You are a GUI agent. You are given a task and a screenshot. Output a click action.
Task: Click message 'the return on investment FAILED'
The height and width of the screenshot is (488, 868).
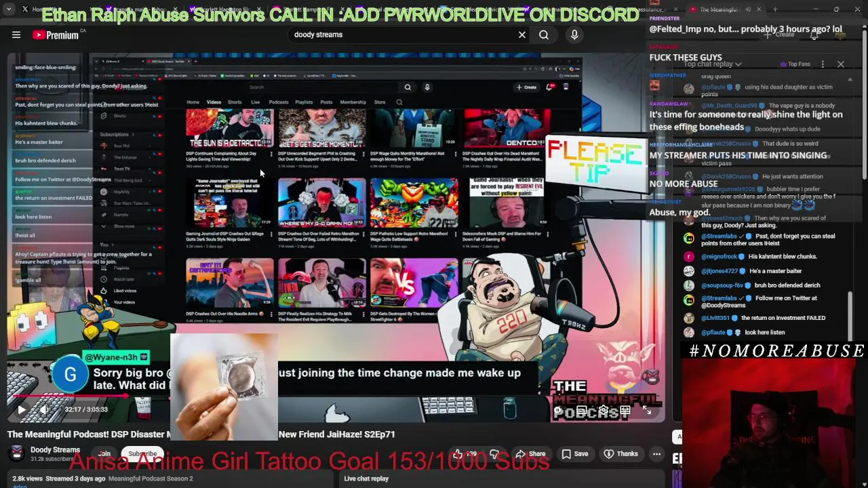(x=783, y=318)
